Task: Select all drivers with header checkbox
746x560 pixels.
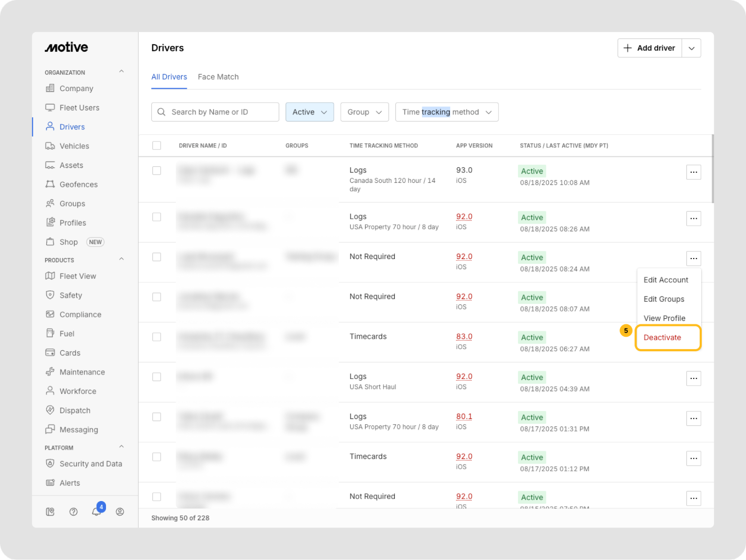Action: pos(157,146)
